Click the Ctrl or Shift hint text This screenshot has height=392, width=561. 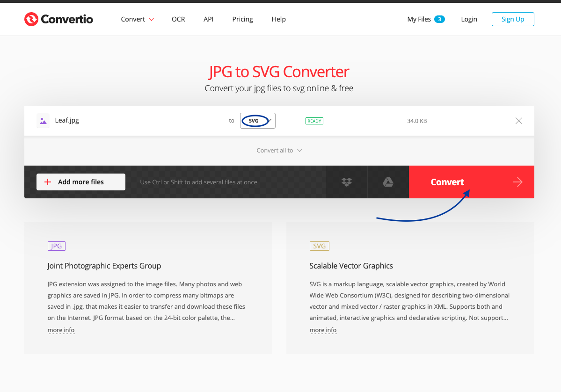pos(198,182)
